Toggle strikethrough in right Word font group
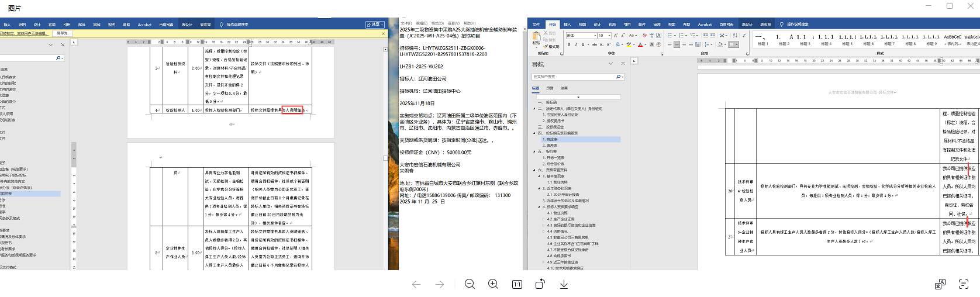Viewport: 980px width, 297px height. pyautogui.click(x=595, y=44)
